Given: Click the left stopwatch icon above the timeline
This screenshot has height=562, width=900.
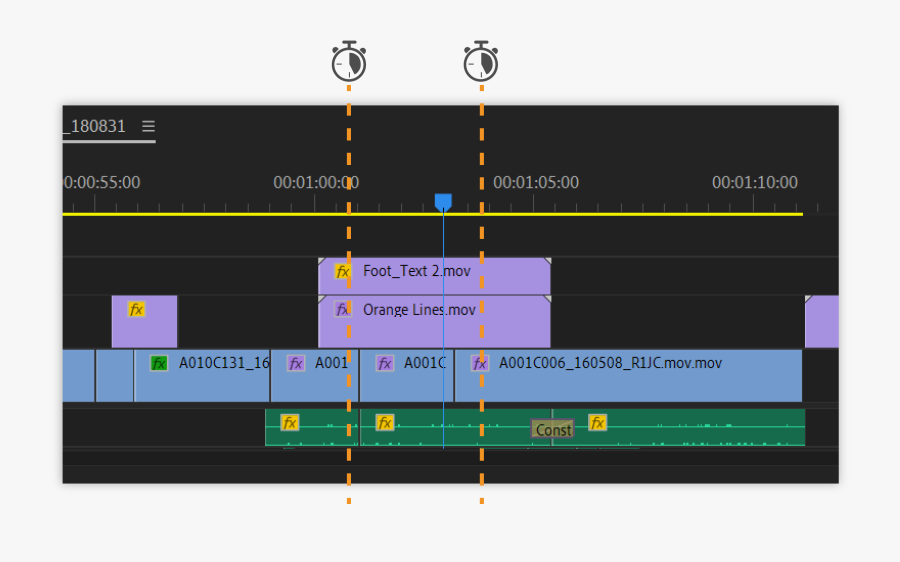Looking at the screenshot, I should (x=349, y=62).
